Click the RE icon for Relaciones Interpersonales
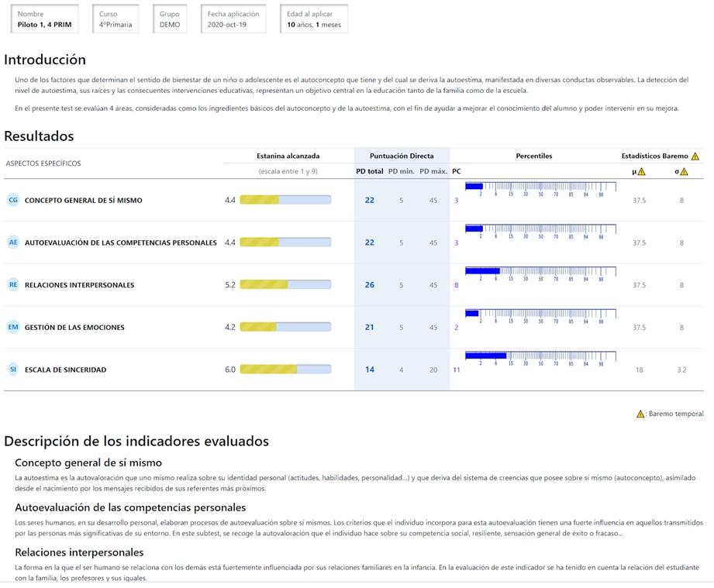Viewport: 714px width, 588px height. (12, 285)
